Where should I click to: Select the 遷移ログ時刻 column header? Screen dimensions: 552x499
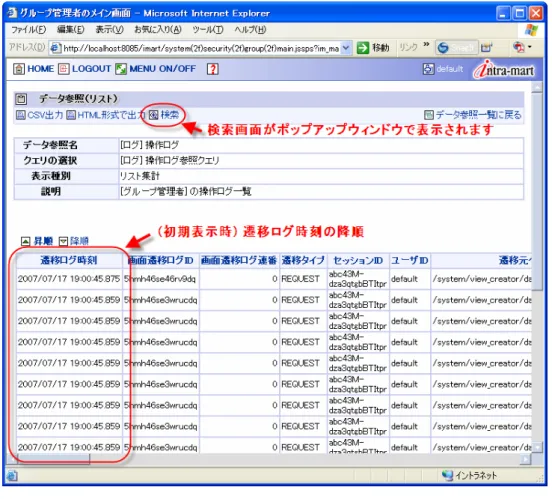coord(69,261)
